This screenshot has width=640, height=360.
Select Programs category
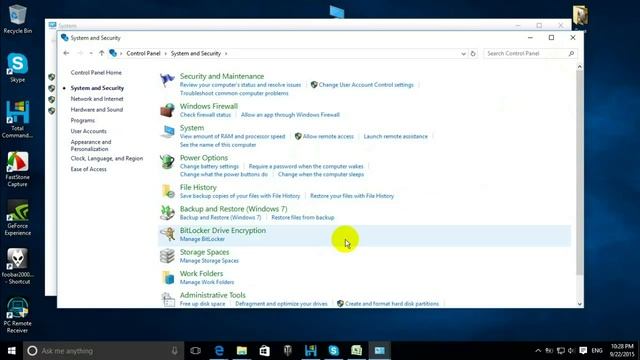82,120
